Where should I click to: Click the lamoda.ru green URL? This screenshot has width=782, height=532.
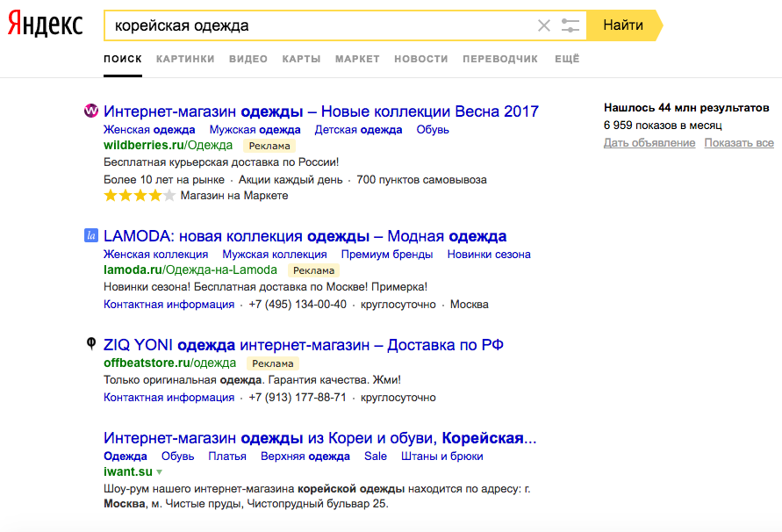point(190,270)
